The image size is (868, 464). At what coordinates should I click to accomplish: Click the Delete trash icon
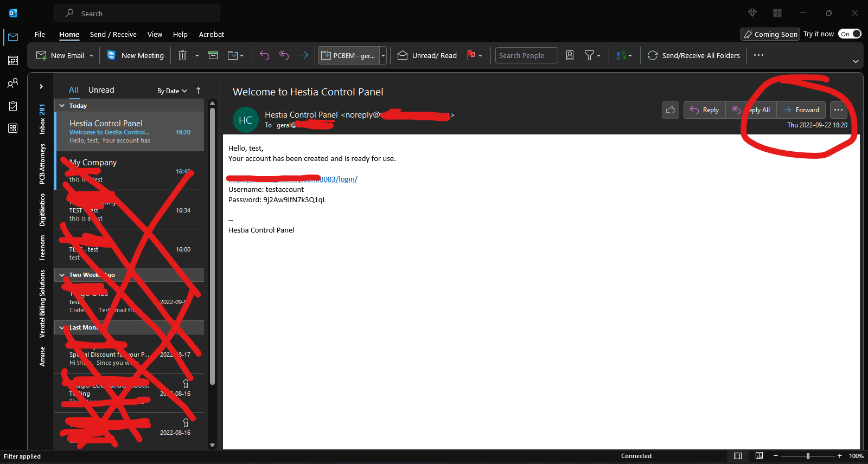tap(183, 55)
